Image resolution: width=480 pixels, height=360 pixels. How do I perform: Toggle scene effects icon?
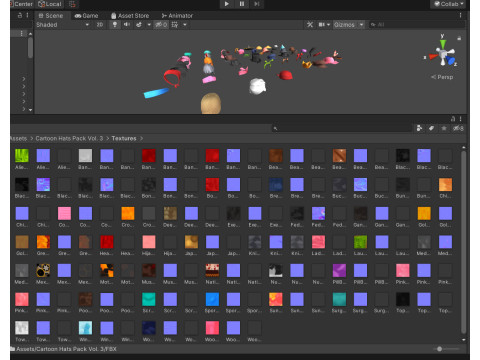point(139,25)
